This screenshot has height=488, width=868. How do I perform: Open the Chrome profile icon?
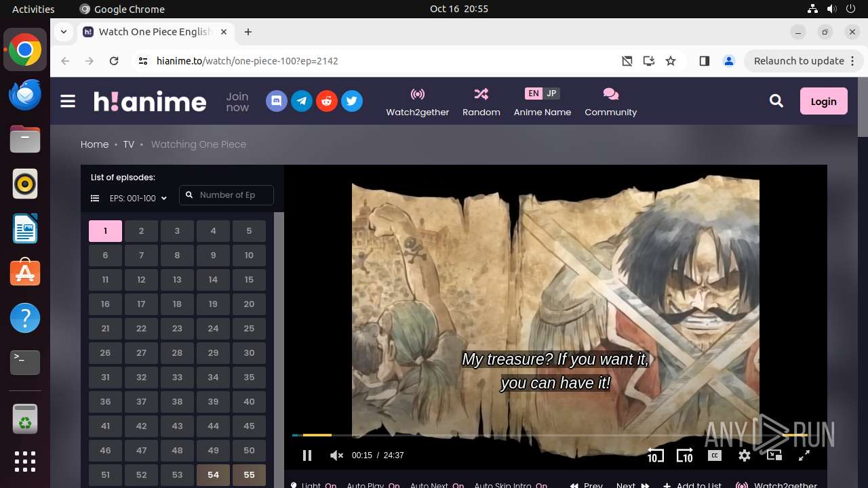[729, 61]
